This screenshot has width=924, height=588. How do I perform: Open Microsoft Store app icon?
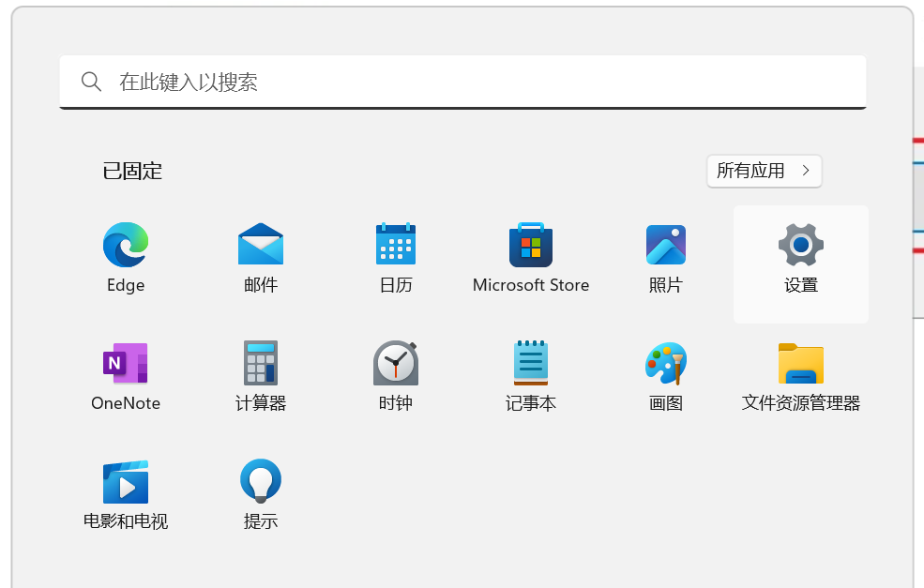(x=531, y=245)
